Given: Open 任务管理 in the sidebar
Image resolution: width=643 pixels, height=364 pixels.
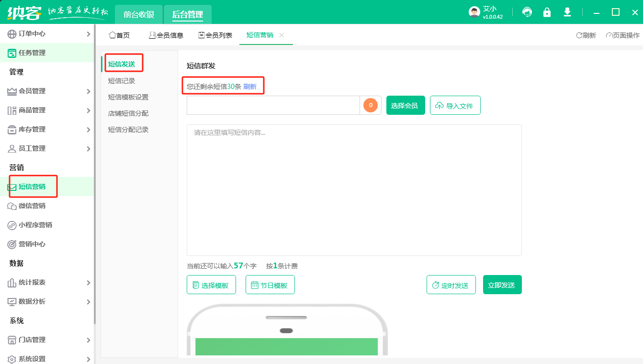Looking at the screenshot, I should (32, 53).
